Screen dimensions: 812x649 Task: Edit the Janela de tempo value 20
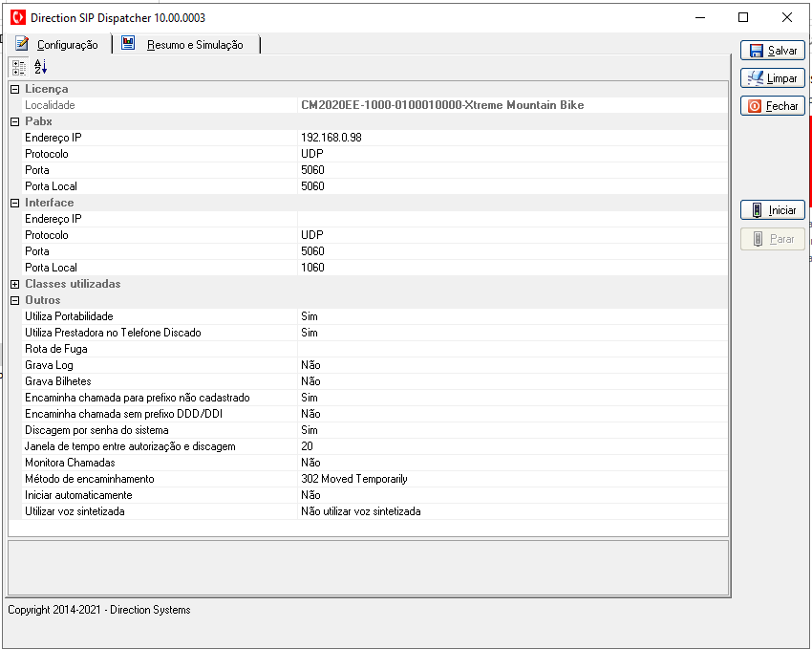point(513,446)
